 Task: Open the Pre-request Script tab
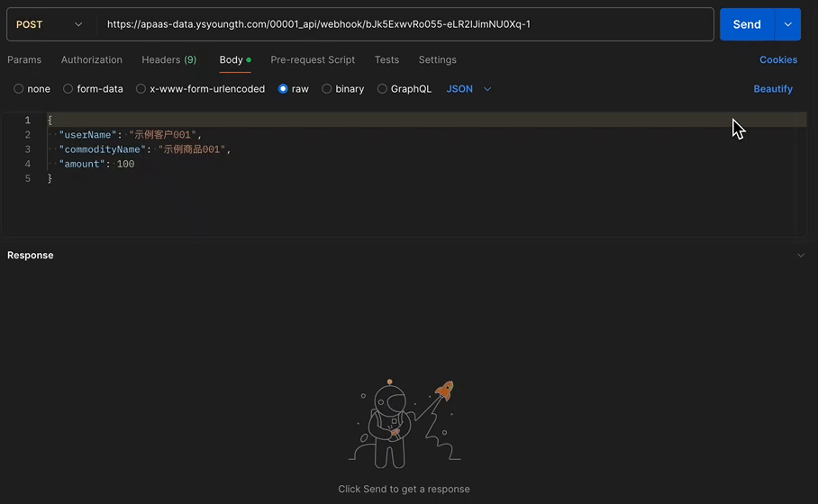coord(313,60)
